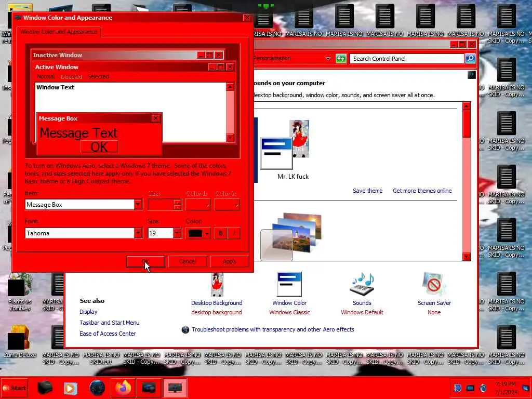Expand the address bar history dropdown arrow

click(328, 58)
